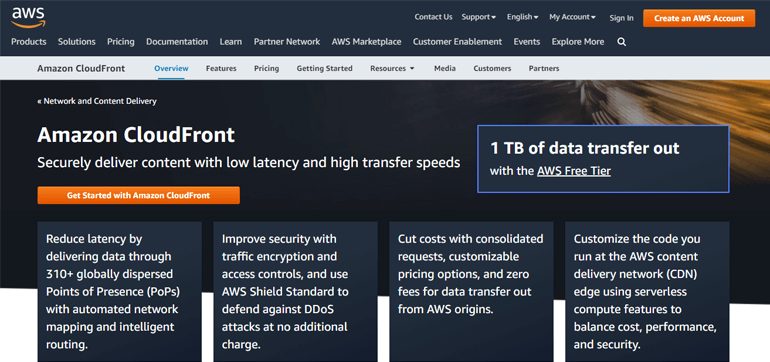770x362 pixels.
Task: Open Explore More menu
Action: click(578, 42)
